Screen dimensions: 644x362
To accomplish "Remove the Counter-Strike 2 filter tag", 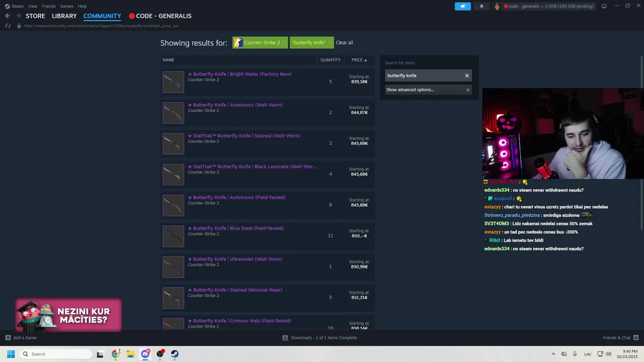I will (284, 43).
